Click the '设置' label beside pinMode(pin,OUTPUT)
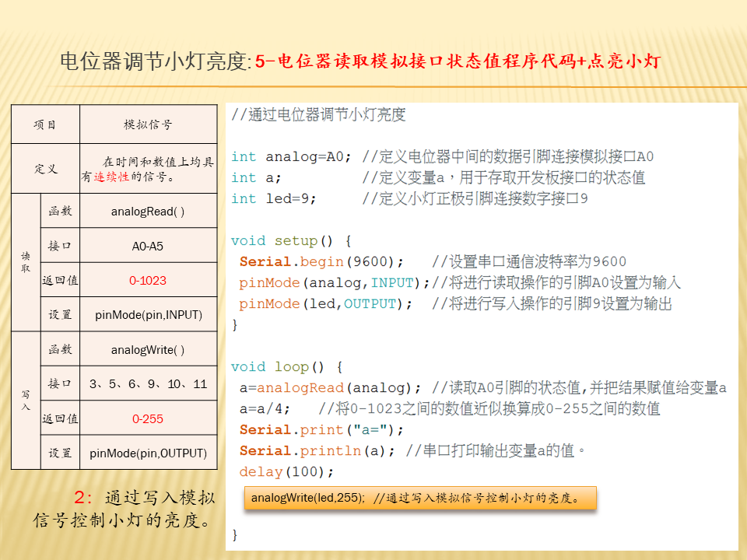Viewport: 747px width, 560px height. point(60,453)
